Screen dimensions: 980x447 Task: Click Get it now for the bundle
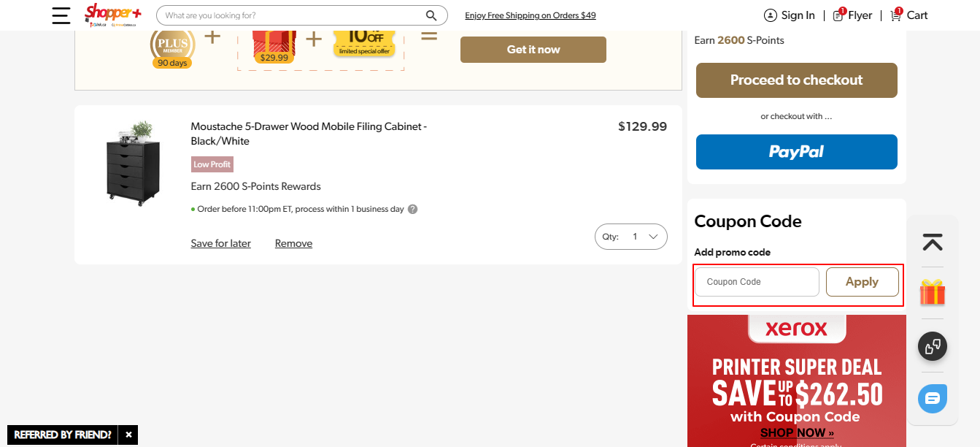[533, 49]
